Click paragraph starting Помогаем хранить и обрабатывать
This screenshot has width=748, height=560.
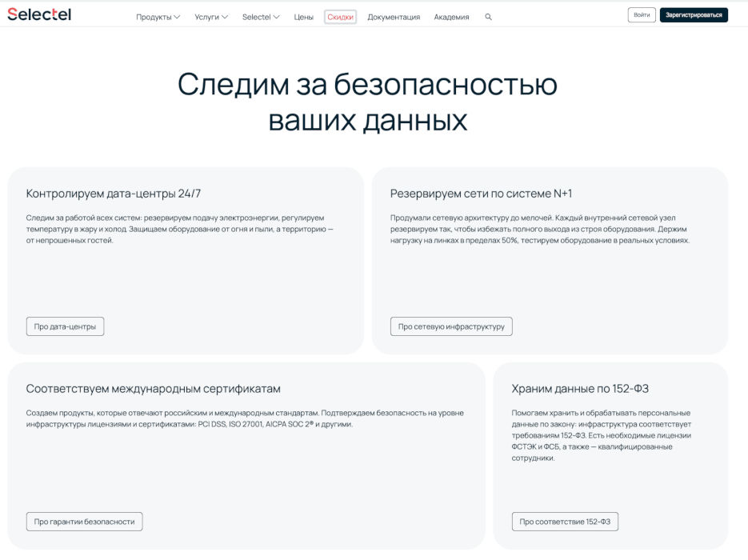click(x=601, y=435)
